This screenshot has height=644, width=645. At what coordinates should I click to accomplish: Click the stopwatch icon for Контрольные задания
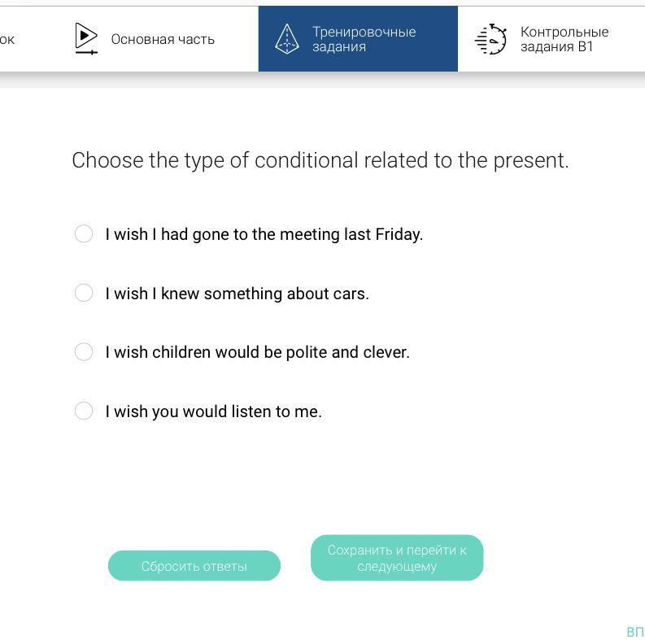click(x=491, y=39)
